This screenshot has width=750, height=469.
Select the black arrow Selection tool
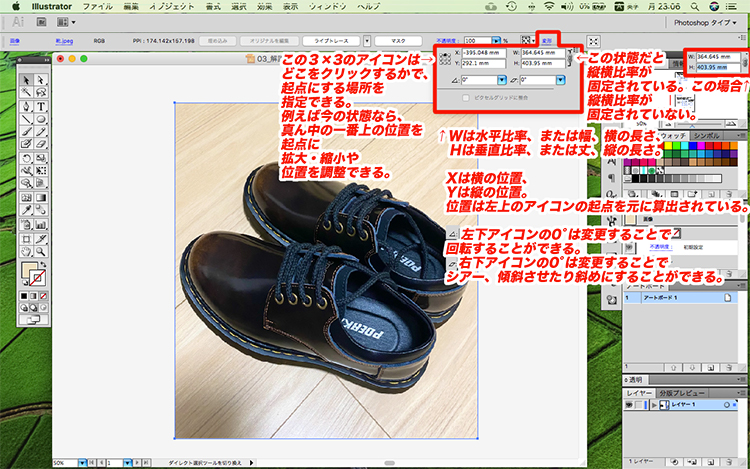click(26, 79)
